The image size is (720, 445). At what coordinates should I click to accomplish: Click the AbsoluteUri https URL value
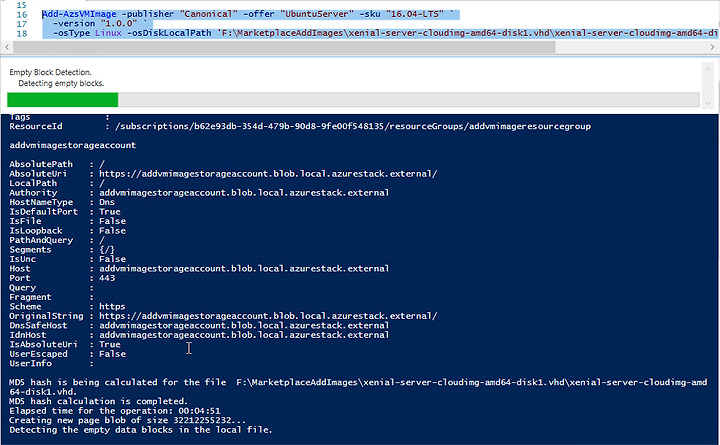point(268,174)
